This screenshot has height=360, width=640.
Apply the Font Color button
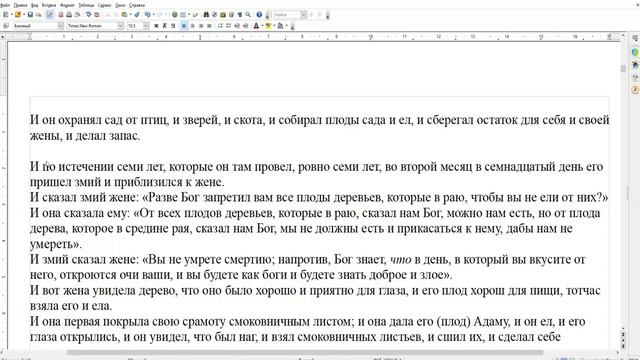256,26
